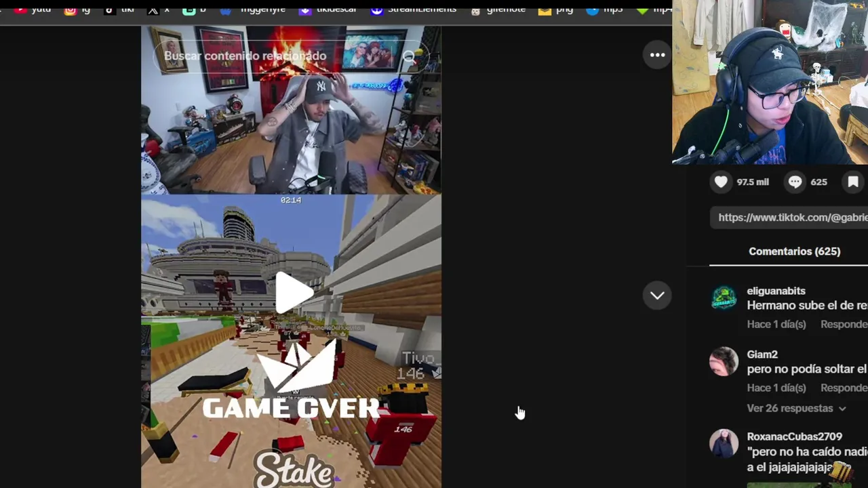
Task: Reply to Giam2 comment via Responder
Action: tap(844, 388)
